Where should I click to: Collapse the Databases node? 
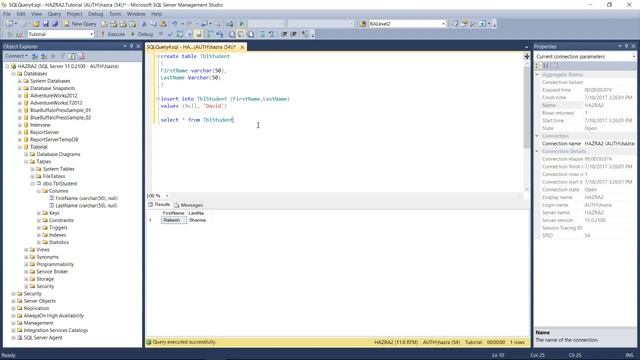tap(13, 74)
